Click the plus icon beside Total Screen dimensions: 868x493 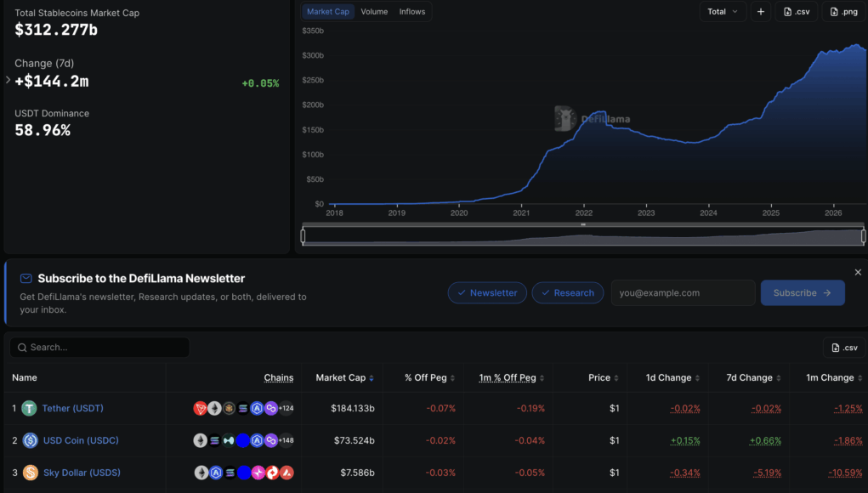point(761,12)
